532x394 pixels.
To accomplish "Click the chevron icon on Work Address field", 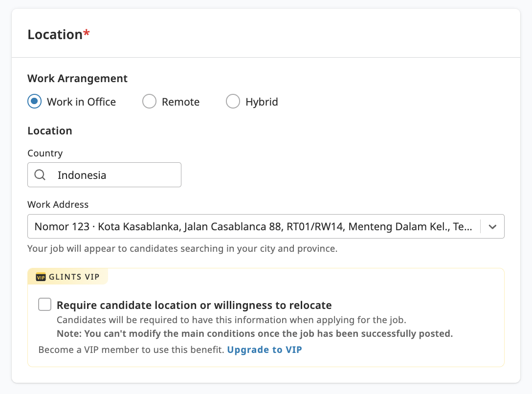I will [x=492, y=226].
